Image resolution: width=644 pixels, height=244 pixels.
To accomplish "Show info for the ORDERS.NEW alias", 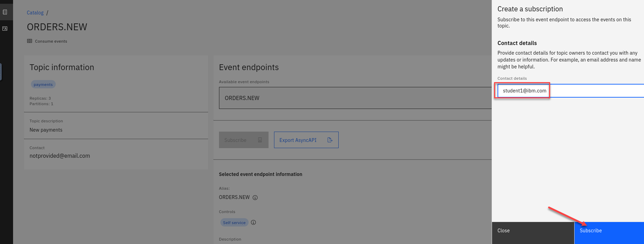I will (x=255, y=198).
